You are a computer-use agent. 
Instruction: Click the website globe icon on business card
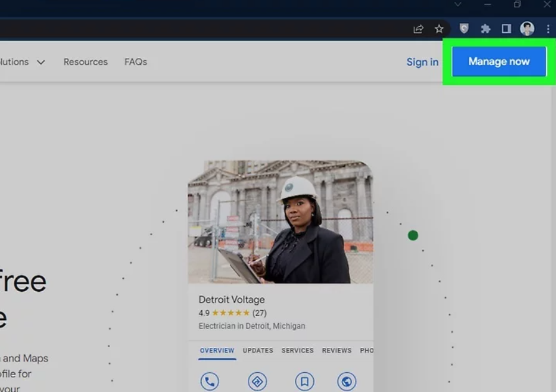click(346, 381)
